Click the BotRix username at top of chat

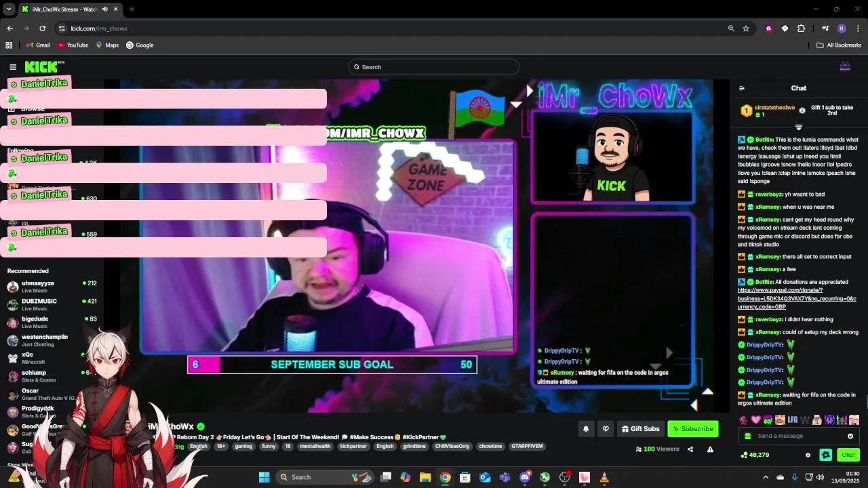click(x=764, y=140)
